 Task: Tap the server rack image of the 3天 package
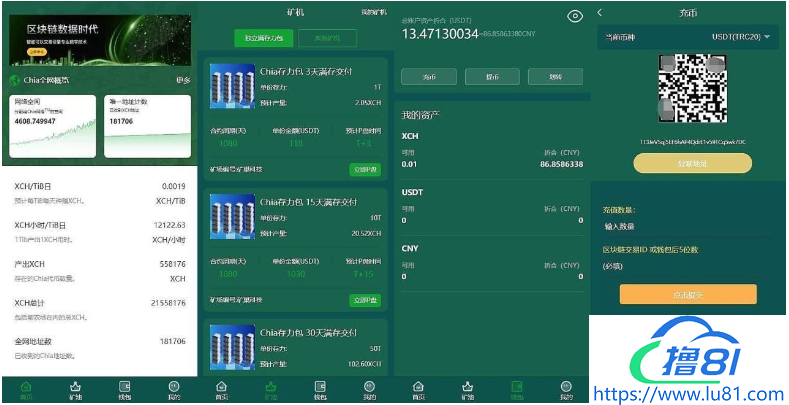(232, 86)
